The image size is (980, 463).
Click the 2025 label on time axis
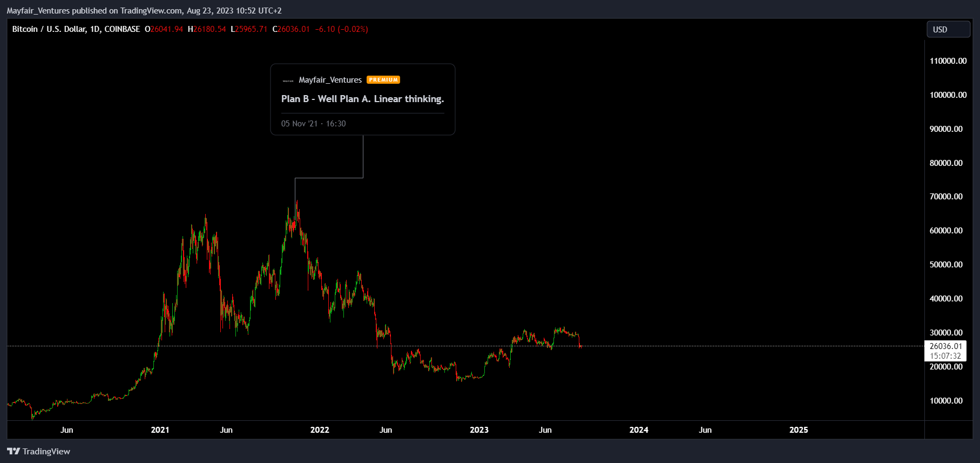click(799, 430)
